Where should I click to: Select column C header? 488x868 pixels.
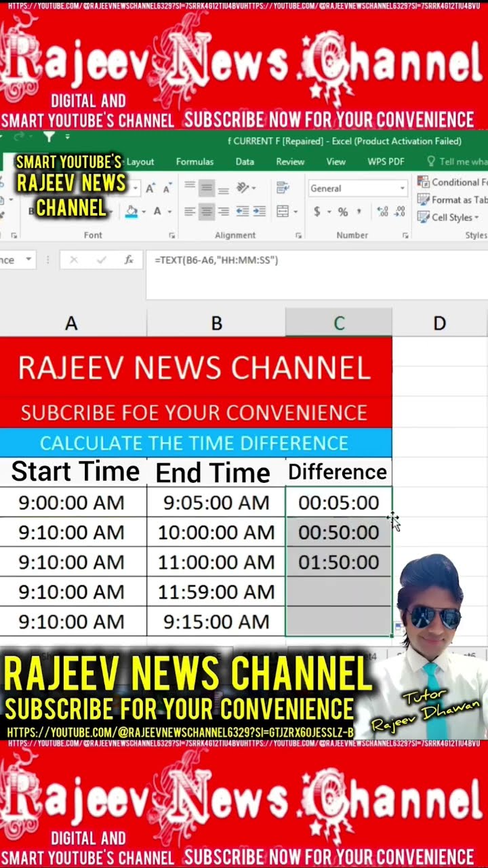click(339, 323)
